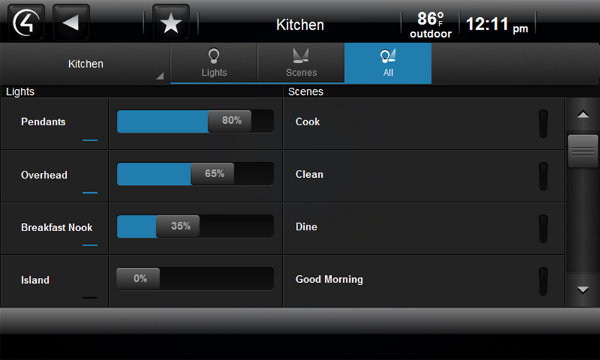Image resolution: width=600 pixels, height=360 pixels.
Task: Click the Overhead 65% slider handle
Action: point(213,174)
